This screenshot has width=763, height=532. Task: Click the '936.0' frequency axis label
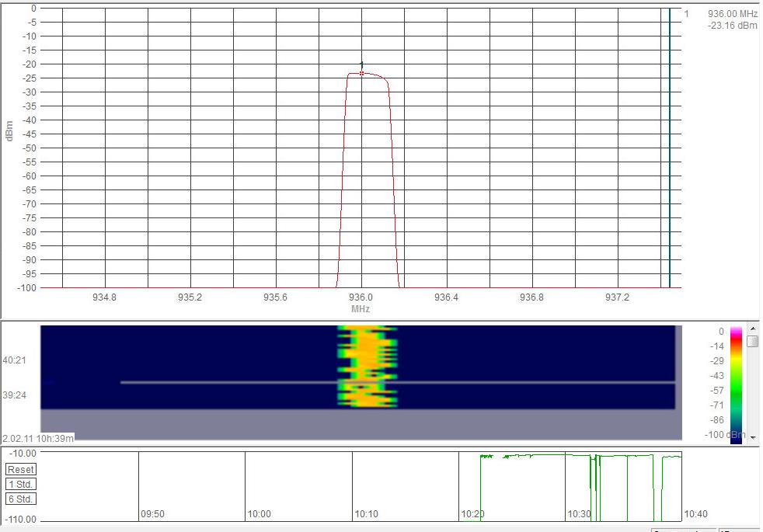361,297
